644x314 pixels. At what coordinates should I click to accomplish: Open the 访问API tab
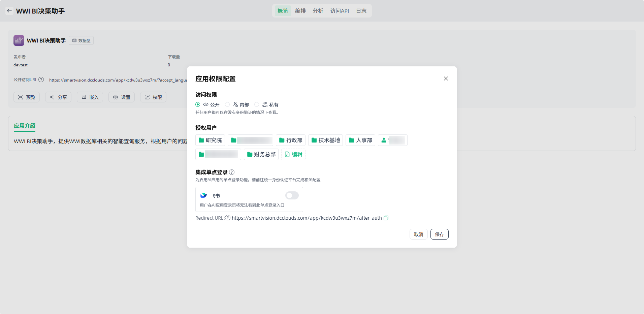pyautogui.click(x=339, y=11)
